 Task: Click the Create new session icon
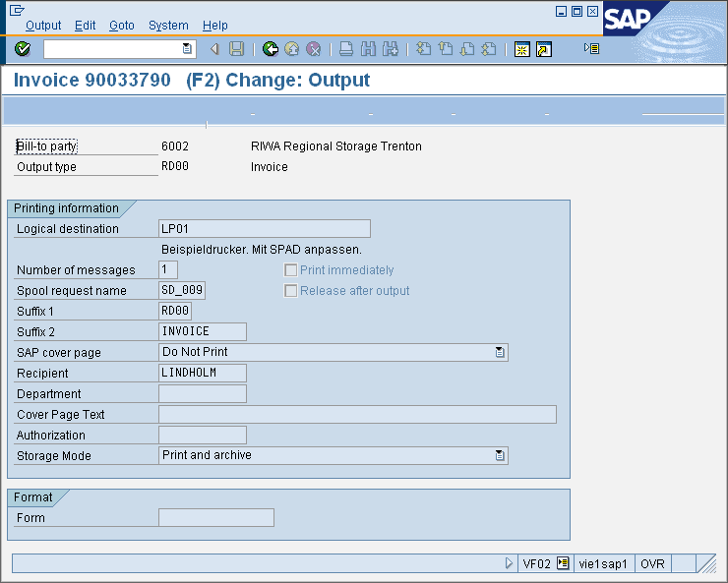point(521,49)
